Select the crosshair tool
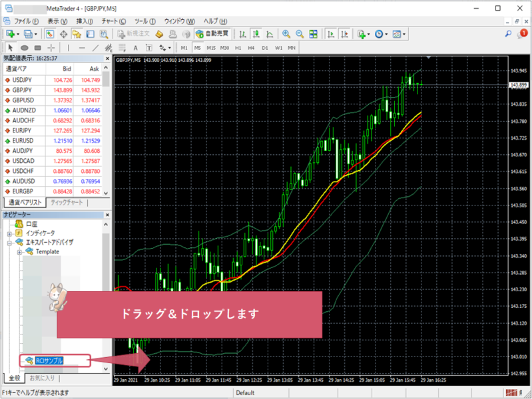 click(x=51, y=48)
